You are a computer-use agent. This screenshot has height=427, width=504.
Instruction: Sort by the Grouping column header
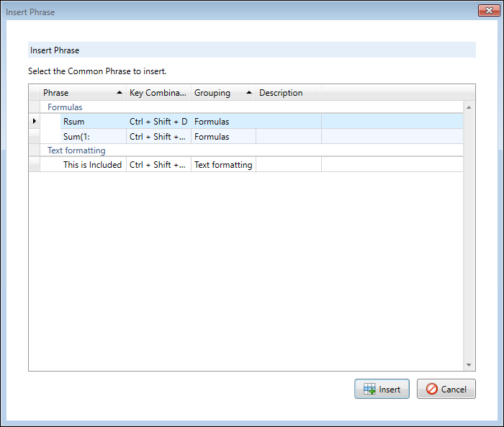click(222, 93)
